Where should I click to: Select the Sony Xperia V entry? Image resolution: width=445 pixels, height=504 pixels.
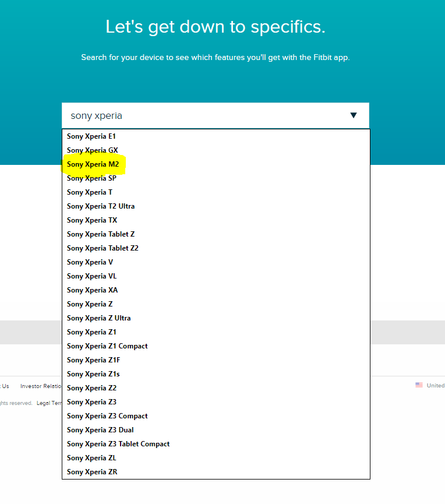[216, 262]
